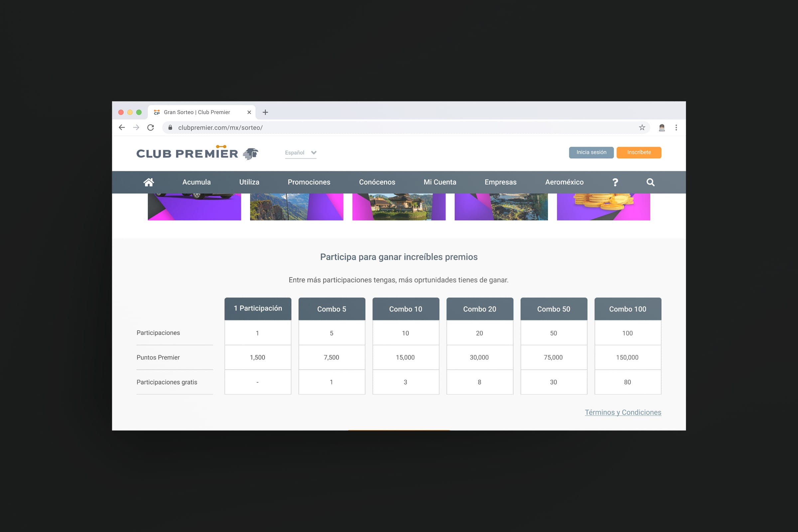The width and height of the screenshot is (798, 532).
Task: Open the Términos y Condiciones link
Action: click(x=623, y=412)
